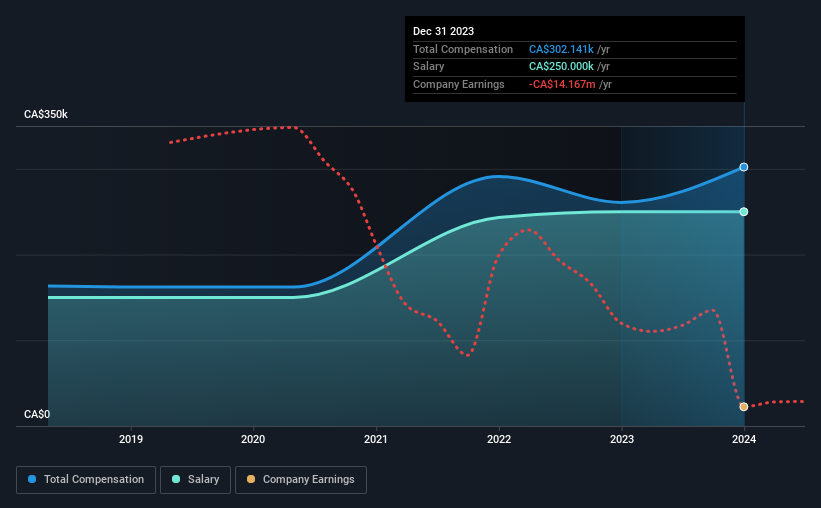Click the orange Company Earnings data point
The width and height of the screenshot is (821, 508).
click(744, 407)
